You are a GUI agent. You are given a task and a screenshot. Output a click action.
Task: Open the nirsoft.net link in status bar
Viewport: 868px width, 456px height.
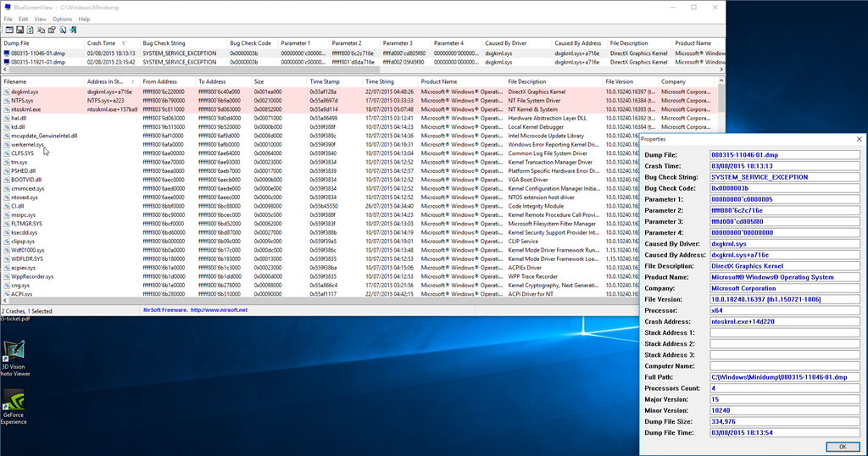[x=219, y=310]
